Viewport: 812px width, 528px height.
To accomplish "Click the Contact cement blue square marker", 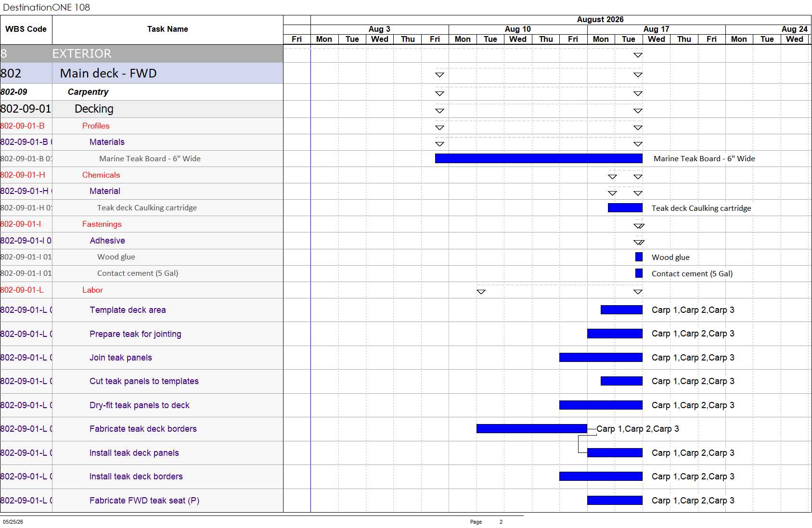I will [639, 273].
